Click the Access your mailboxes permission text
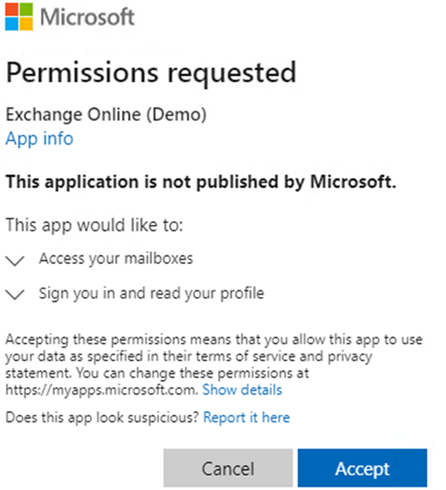The width and height of the screenshot is (446, 490). click(x=116, y=259)
